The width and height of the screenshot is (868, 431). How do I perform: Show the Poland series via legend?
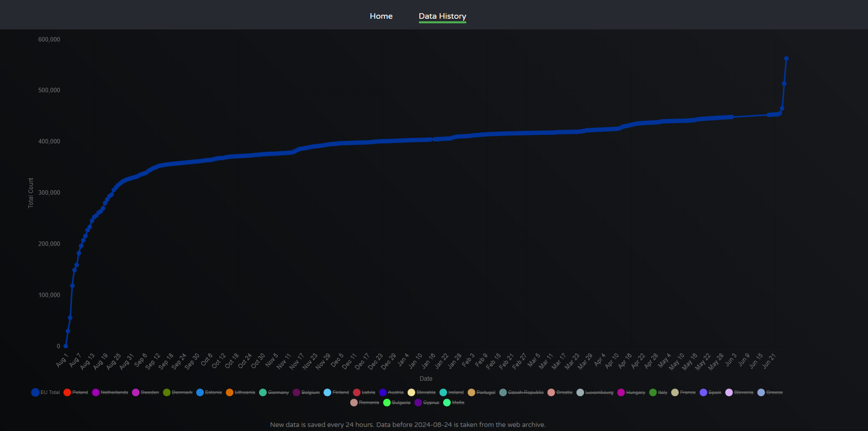tap(76, 392)
